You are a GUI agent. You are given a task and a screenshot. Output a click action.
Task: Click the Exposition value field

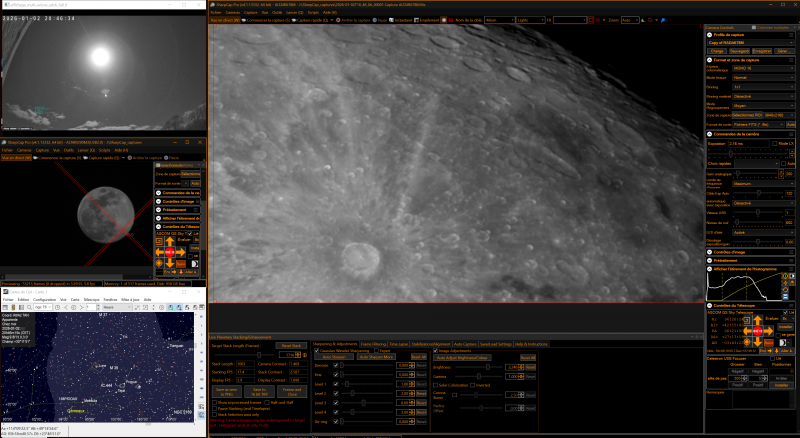(748, 143)
